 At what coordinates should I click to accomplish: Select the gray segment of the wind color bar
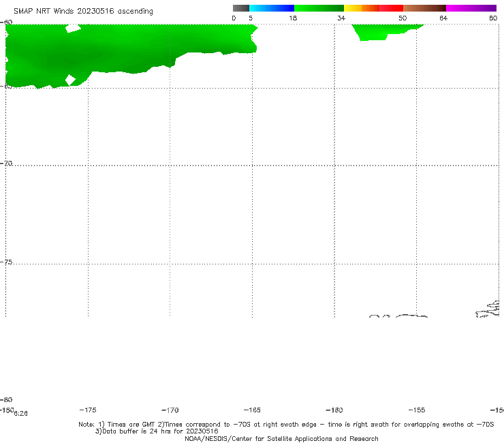[x=241, y=8]
